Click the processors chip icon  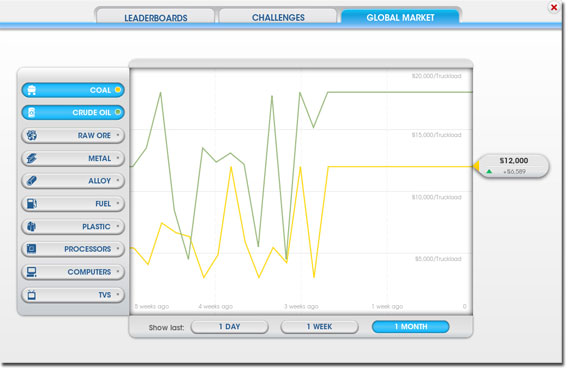(32, 249)
